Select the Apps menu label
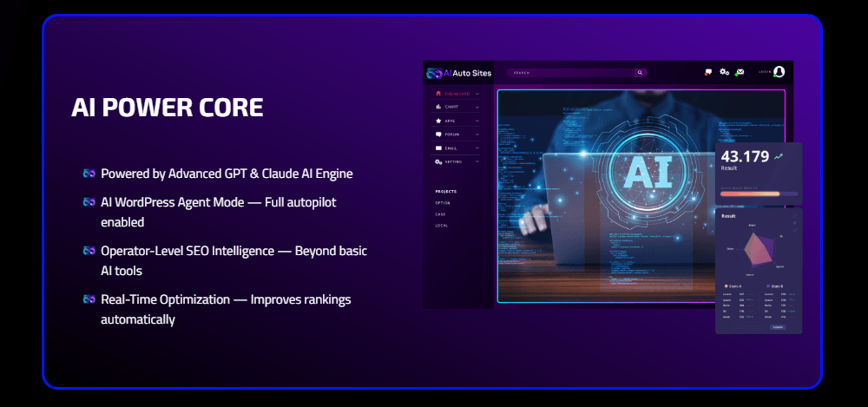The image size is (868, 407). [450, 121]
